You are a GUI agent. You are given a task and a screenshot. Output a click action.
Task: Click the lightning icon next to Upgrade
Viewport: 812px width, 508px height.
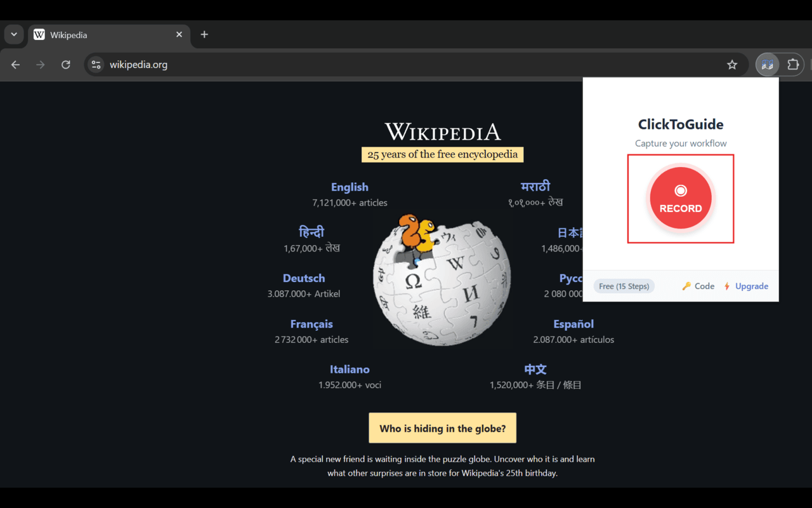click(728, 286)
